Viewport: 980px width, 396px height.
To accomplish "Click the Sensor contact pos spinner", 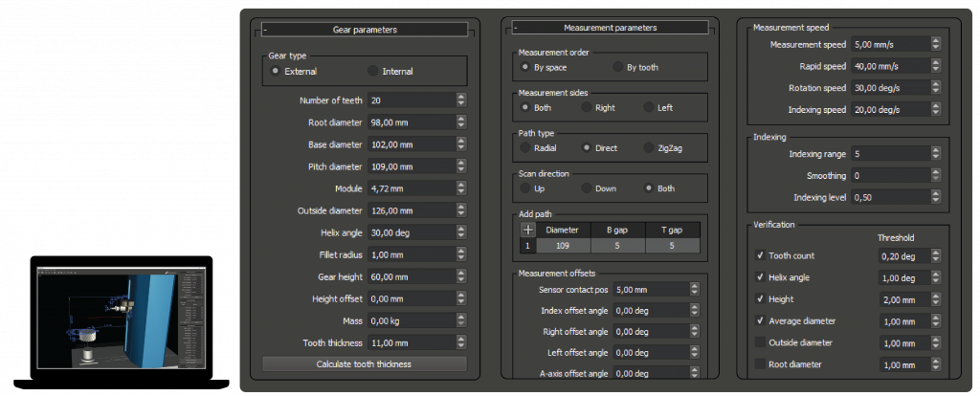I will point(693,289).
